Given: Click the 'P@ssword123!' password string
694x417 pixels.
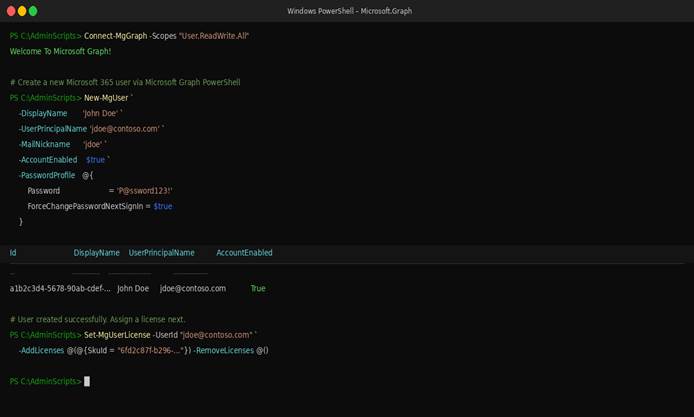Looking at the screenshot, I should pos(144,190).
